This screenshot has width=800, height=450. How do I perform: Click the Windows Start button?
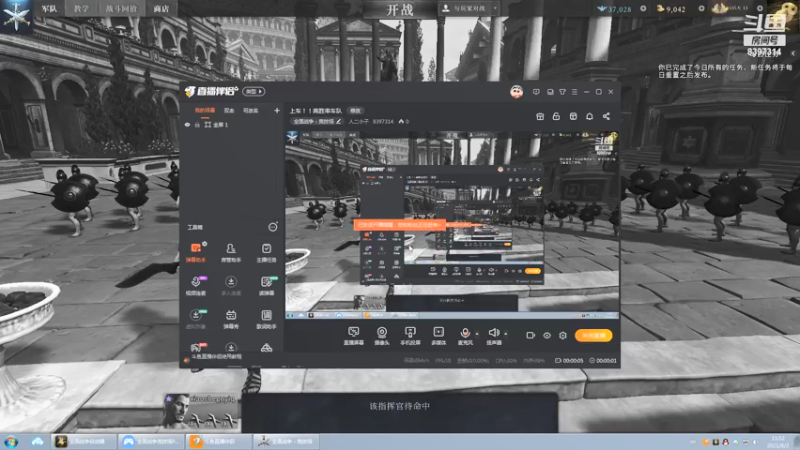pyautogui.click(x=11, y=442)
